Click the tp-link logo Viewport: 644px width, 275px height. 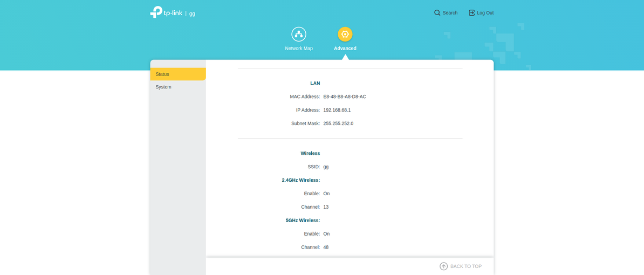click(x=166, y=12)
